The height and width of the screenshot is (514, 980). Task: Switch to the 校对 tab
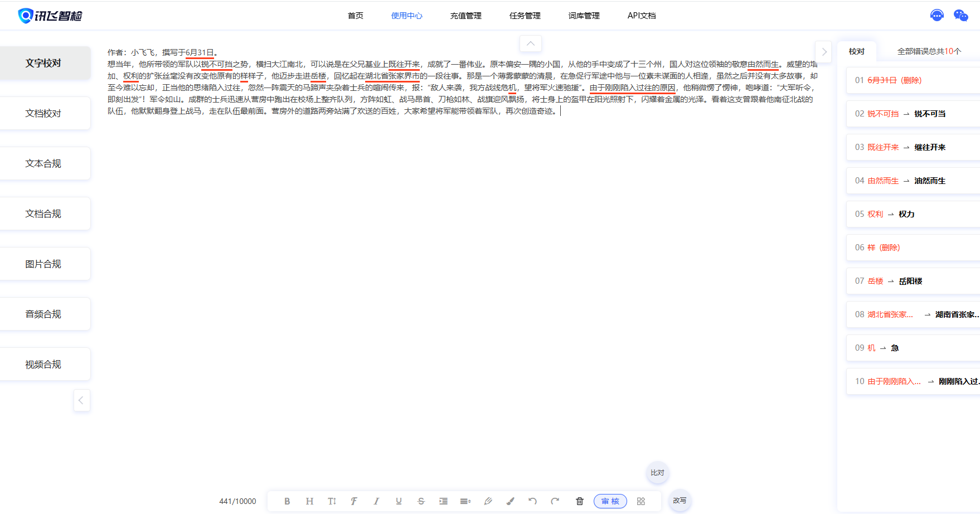[857, 51]
